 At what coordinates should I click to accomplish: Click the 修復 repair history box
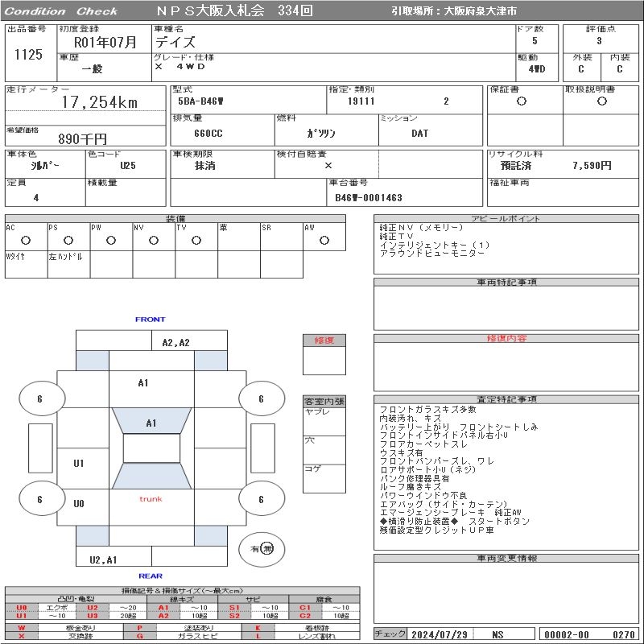(324, 354)
